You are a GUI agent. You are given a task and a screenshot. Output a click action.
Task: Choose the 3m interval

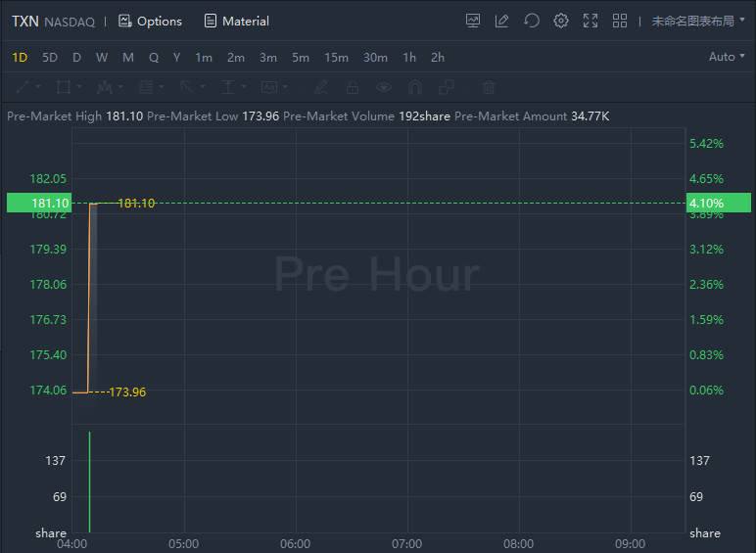click(268, 58)
